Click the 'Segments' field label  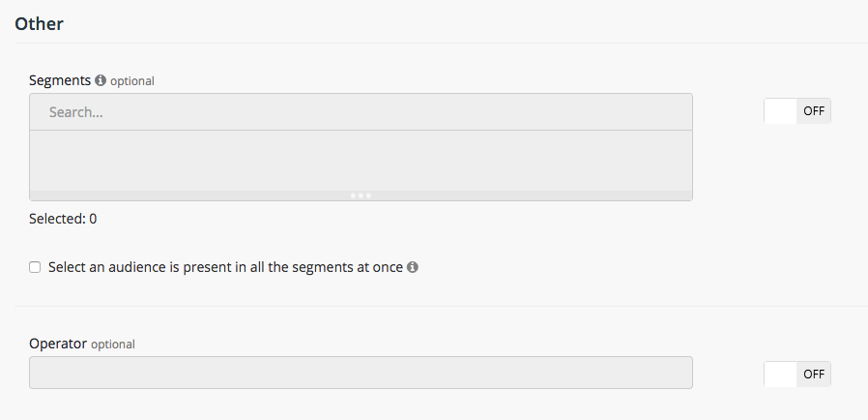60,80
